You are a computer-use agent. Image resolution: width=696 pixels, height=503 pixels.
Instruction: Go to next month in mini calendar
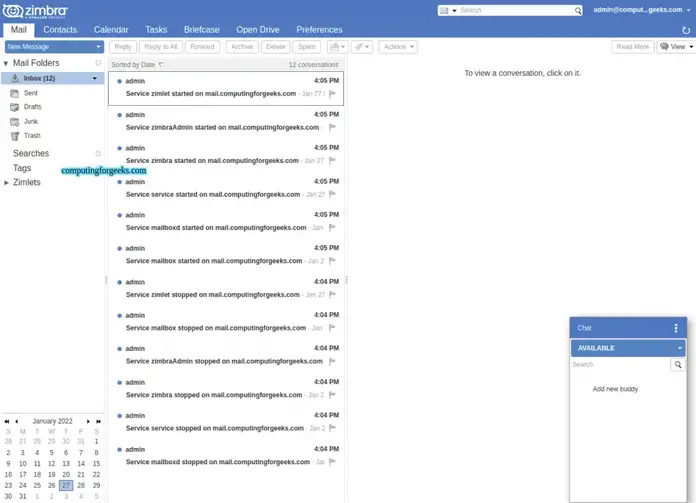88,421
